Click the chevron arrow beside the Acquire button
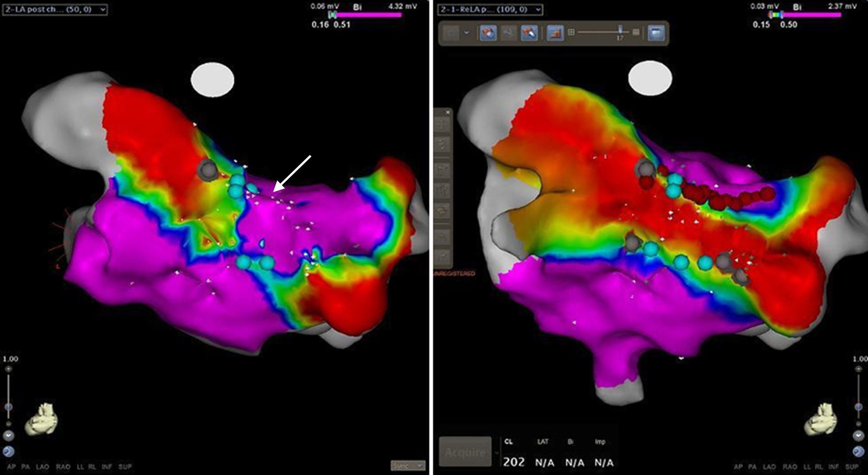This screenshot has height=475, width=868. pyautogui.click(x=496, y=453)
